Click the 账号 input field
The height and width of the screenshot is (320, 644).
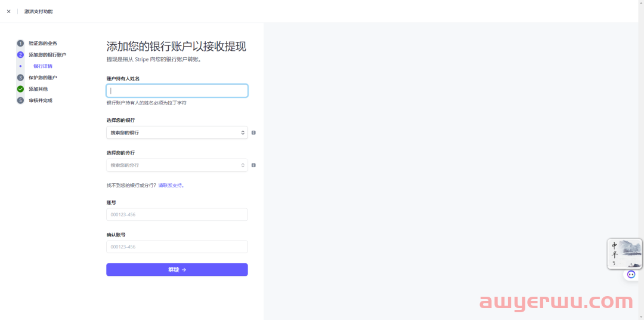click(x=177, y=214)
